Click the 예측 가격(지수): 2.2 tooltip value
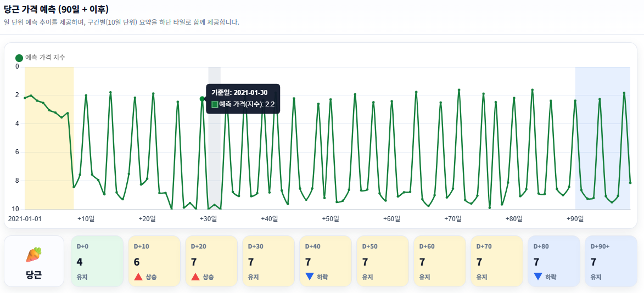The width and height of the screenshot is (644, 293). click(247, 104)
